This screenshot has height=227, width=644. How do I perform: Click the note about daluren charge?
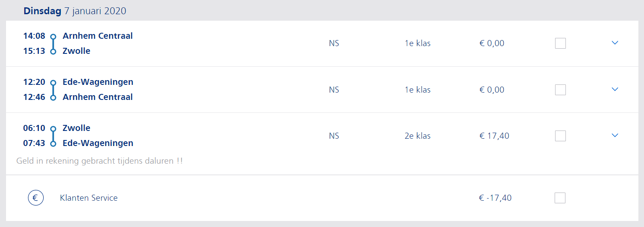[99, 161]
